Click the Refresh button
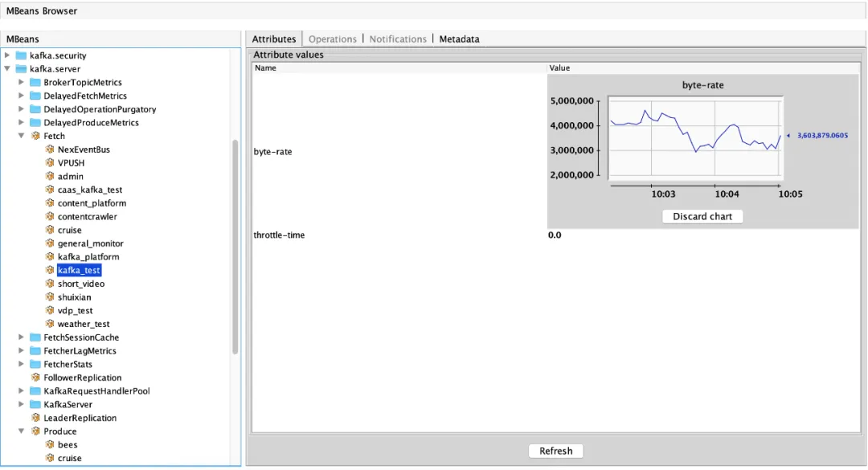The width and height of the screenshot is (868, 470). 556,451
